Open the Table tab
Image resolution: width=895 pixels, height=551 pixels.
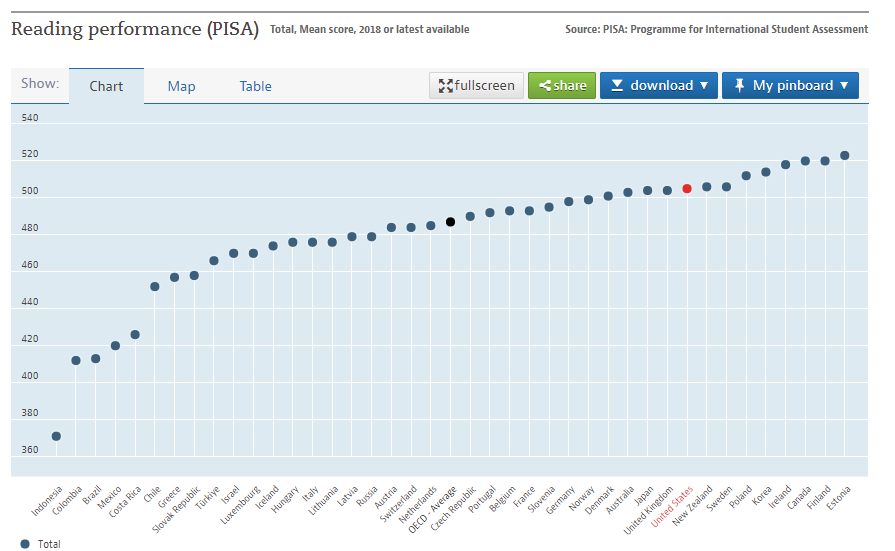(x=255, y=86)
